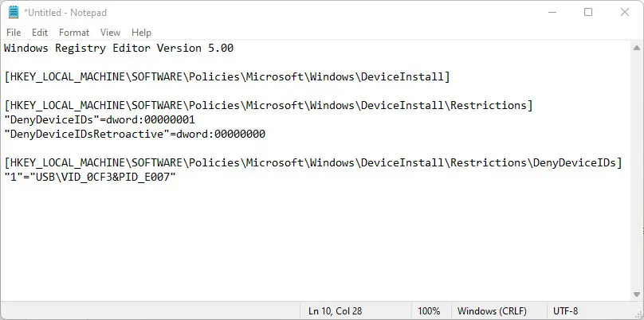Open the View menu

point(110,33)
